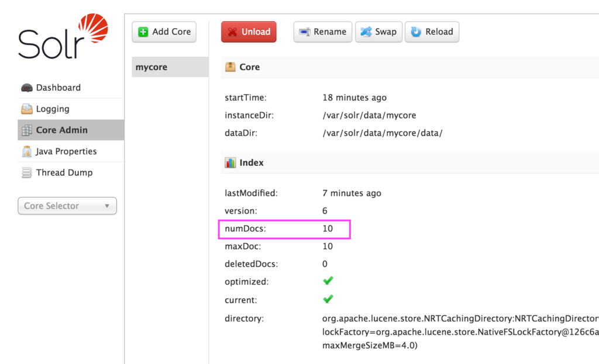Click the current green checkmark
The image size is (599, 364).
click(328, 299)
